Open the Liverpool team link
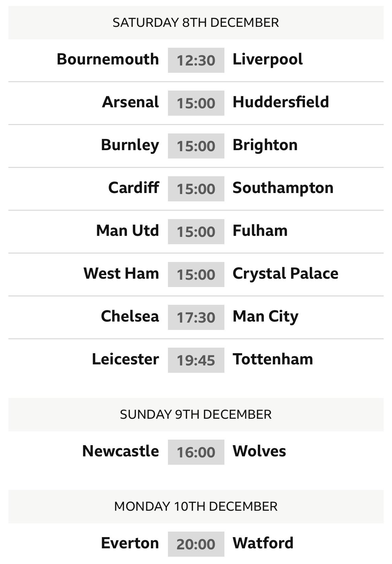This screenshot has height=564, width=392. tap(268, 59)
